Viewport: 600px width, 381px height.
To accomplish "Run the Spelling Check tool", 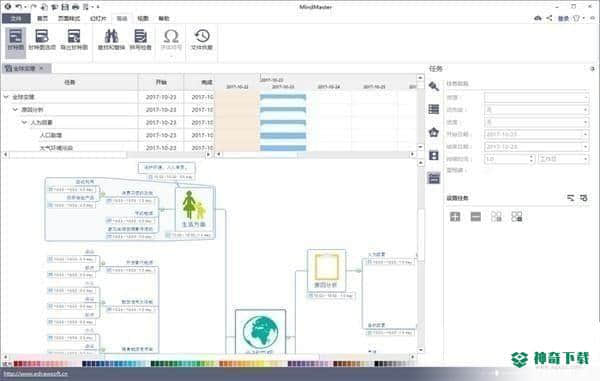I will click(140, 40).
